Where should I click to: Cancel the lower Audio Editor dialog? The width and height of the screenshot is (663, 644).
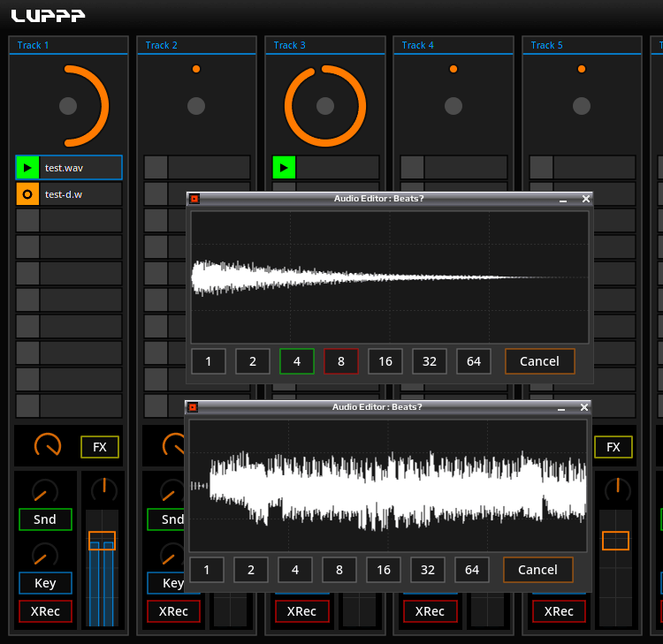coord(537,570)
